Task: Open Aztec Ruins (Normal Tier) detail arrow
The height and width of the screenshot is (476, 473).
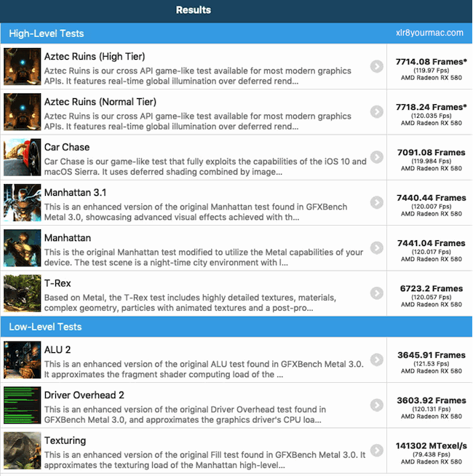Action: (377, 111)
